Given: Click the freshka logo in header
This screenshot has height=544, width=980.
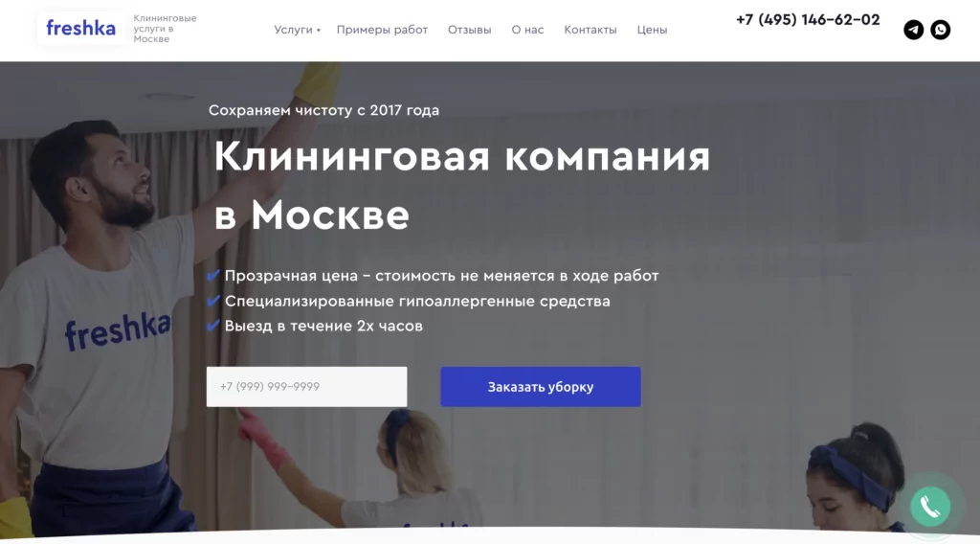Looking at the screenshot, I should click(x=80, y=28).
